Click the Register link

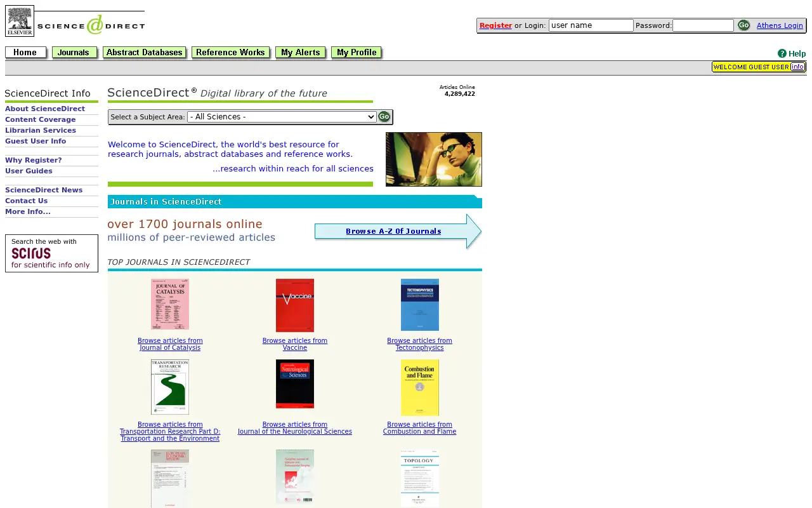(495, 25)
